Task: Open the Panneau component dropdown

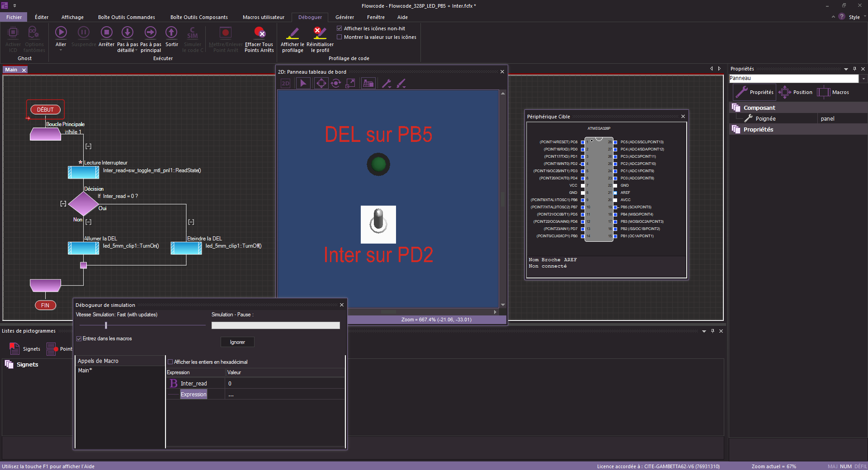Action: coord(863,79)
